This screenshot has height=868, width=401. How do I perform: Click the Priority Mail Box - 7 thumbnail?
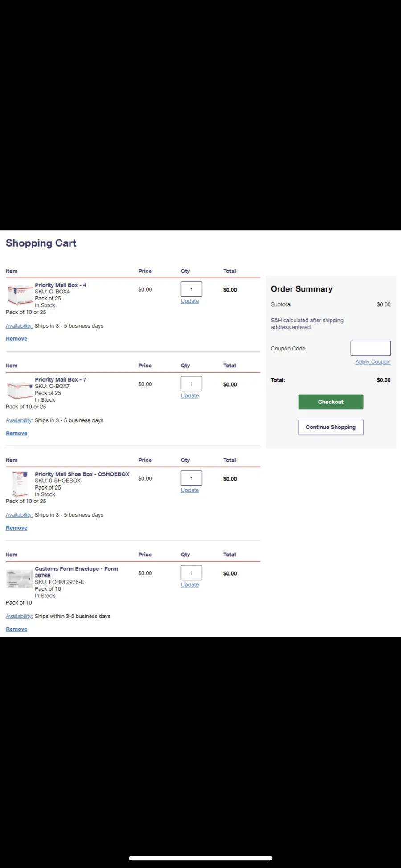(20, 390)
